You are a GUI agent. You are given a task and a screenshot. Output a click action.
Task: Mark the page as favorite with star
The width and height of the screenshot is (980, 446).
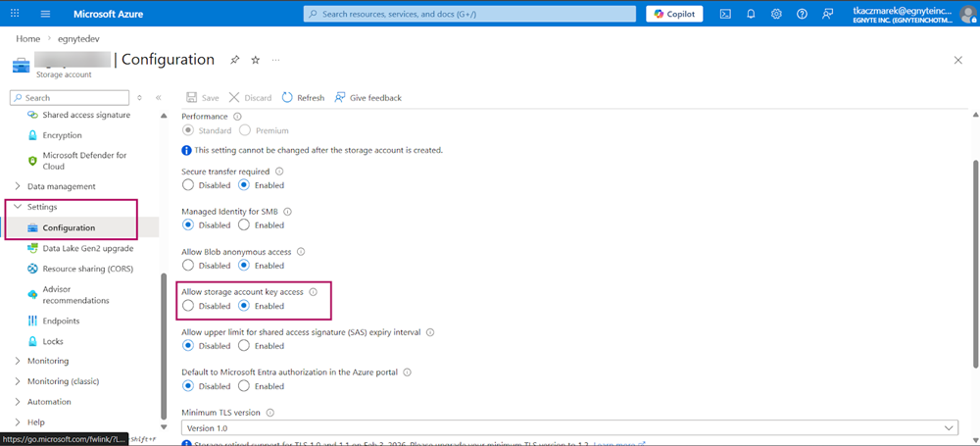click(255, 60)
